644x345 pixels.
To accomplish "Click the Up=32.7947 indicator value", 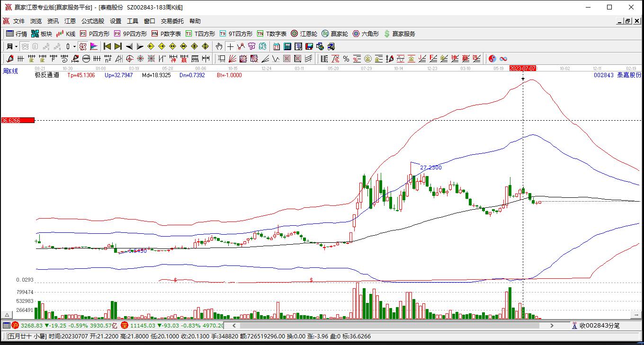I will coord(119,75).
